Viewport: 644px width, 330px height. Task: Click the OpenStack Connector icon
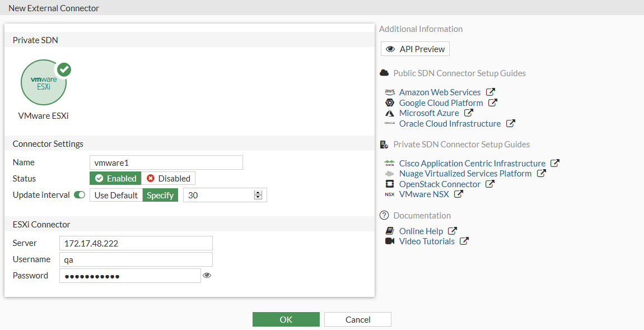[x=390, y=184]
